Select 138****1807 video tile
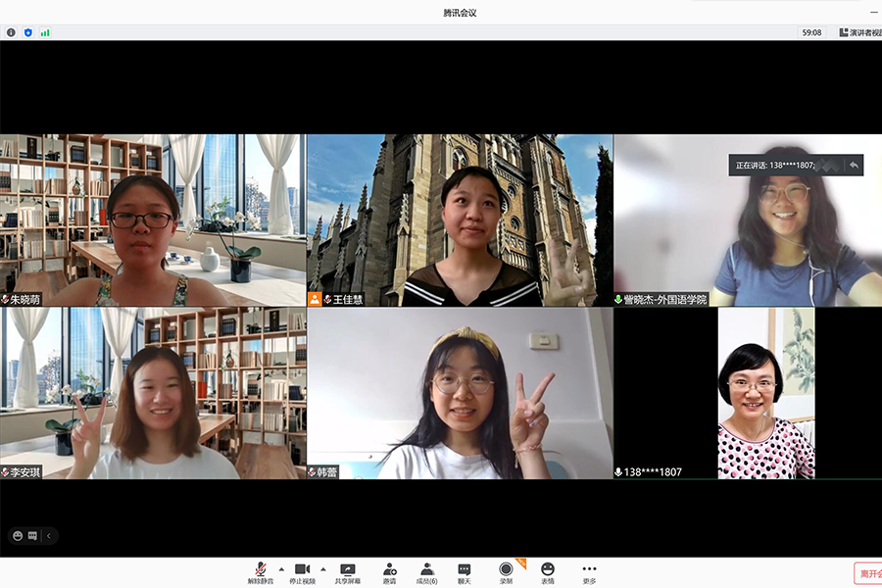Viewport: 882px width, 588px height. (x=748, y=393)
